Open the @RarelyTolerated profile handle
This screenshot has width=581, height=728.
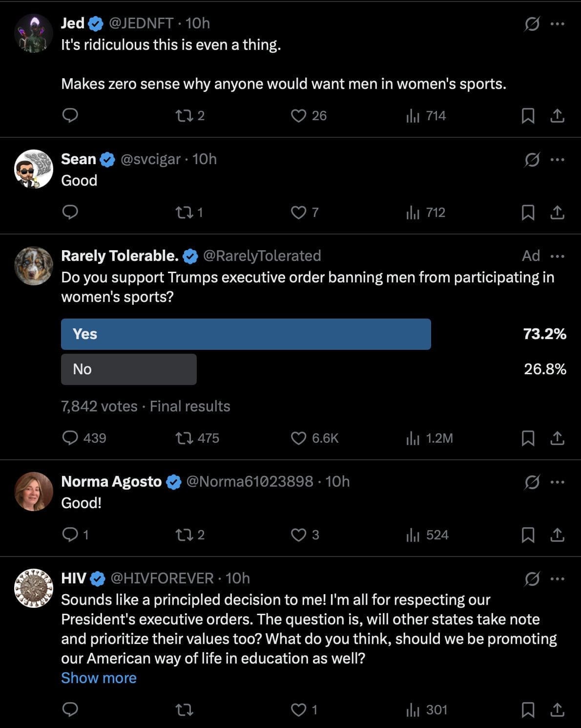(x=262, y=256)
